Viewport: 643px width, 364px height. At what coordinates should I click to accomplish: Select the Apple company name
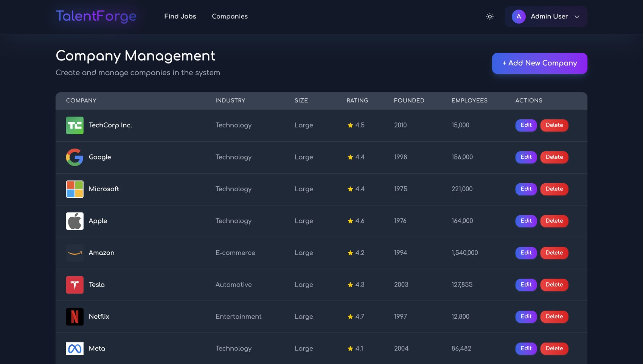(98, 221)
